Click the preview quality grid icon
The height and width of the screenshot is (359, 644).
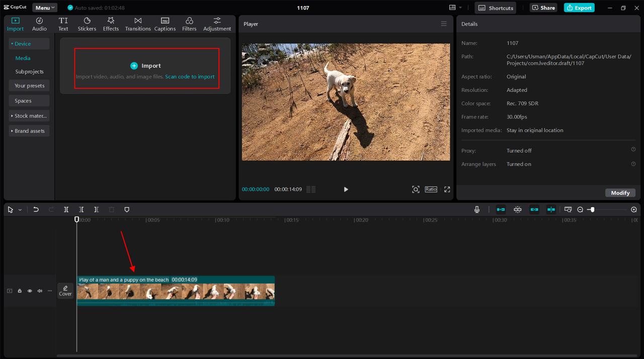(311, 190)
